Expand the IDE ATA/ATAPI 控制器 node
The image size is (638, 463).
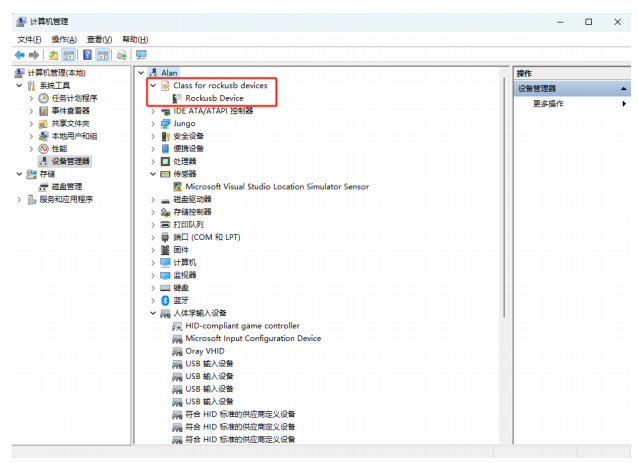click(x=153, y=111)
